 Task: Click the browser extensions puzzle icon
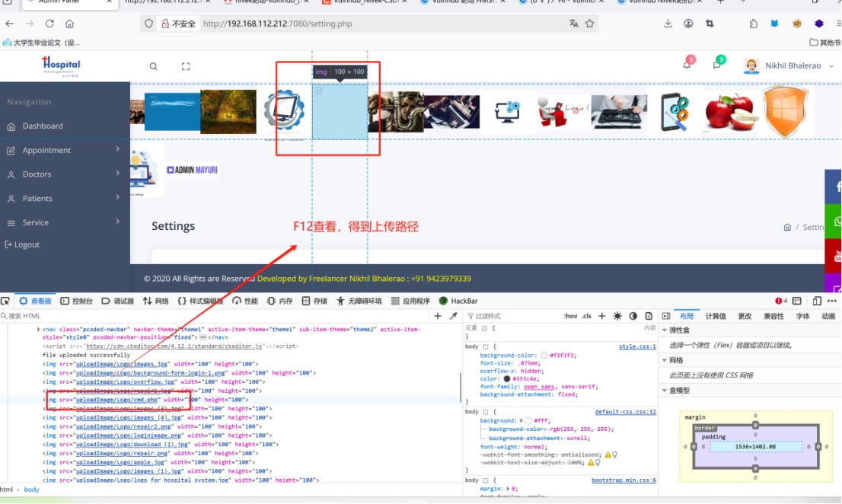tap(754, 24)
